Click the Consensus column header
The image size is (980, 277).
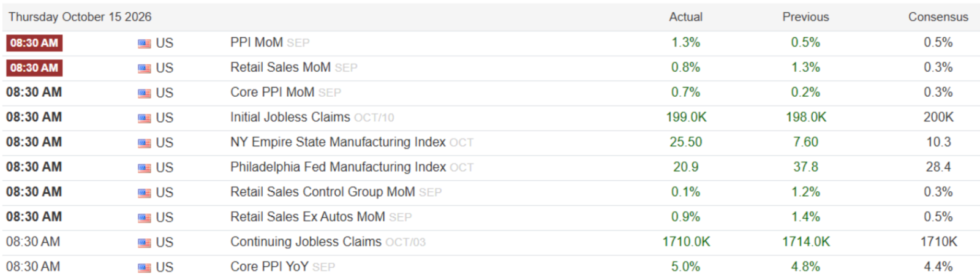point(938,17)
